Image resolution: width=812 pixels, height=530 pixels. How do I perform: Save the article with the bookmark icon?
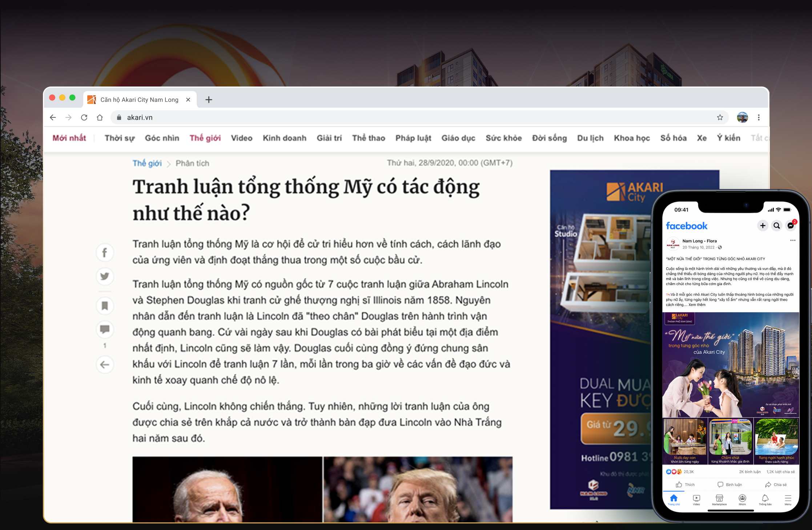(105, 306)
